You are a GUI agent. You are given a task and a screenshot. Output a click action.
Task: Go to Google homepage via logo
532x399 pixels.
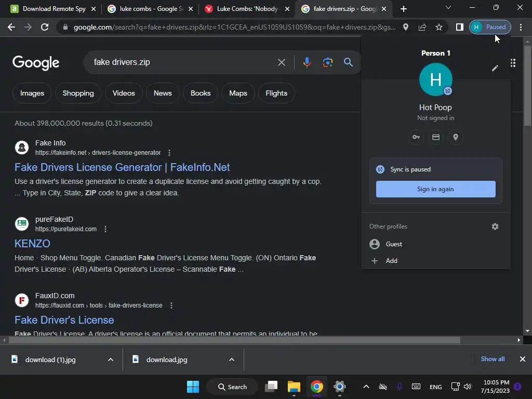36,63
